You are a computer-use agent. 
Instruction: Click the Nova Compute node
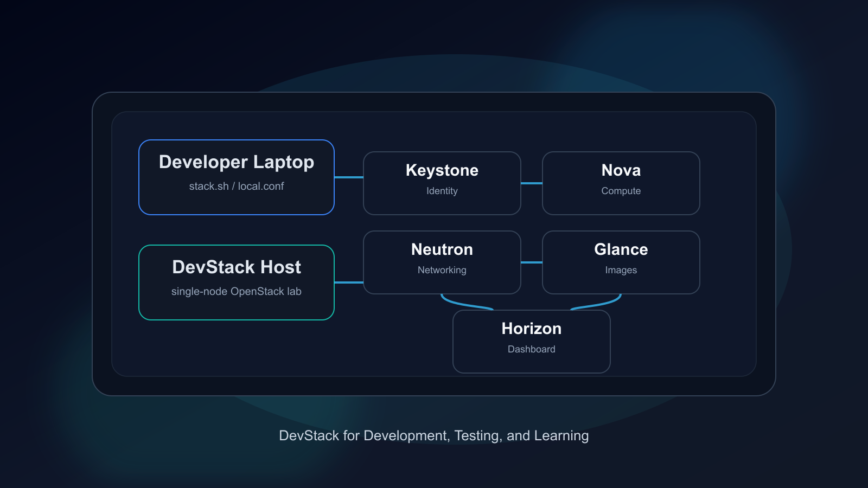(621, 183)
